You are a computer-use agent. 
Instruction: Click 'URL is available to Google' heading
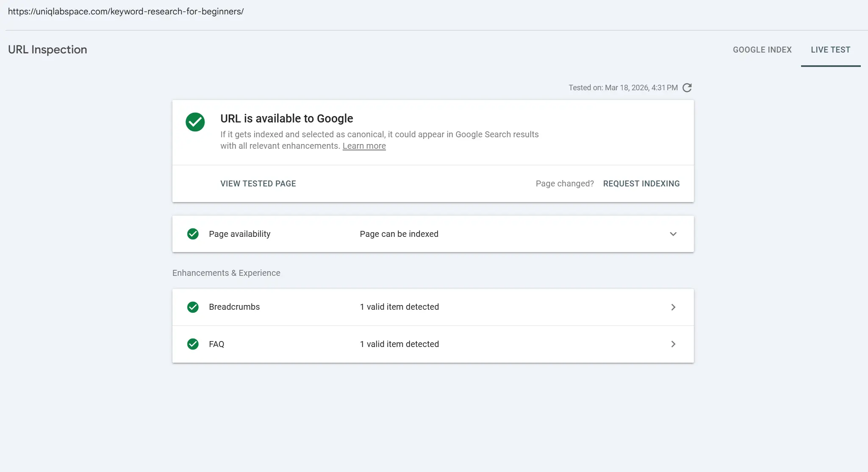tap(287, 119)
